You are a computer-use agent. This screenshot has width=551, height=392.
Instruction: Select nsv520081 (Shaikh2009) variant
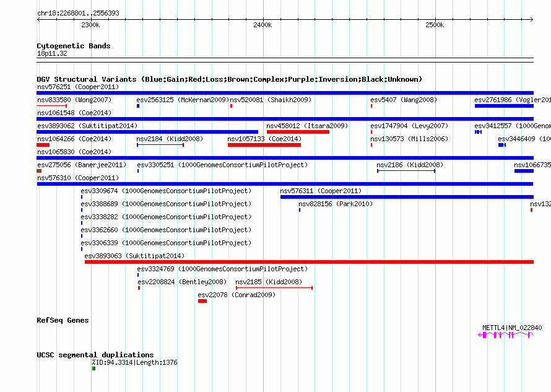click(x=271, y=100)
